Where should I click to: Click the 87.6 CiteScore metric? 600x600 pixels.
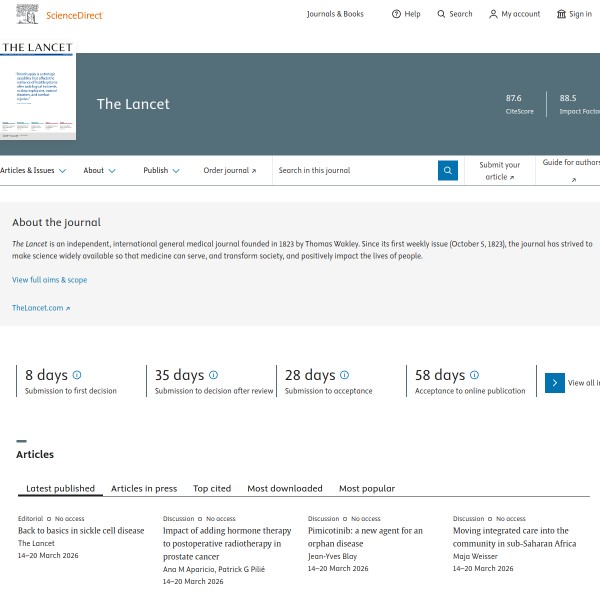(519, 104)
